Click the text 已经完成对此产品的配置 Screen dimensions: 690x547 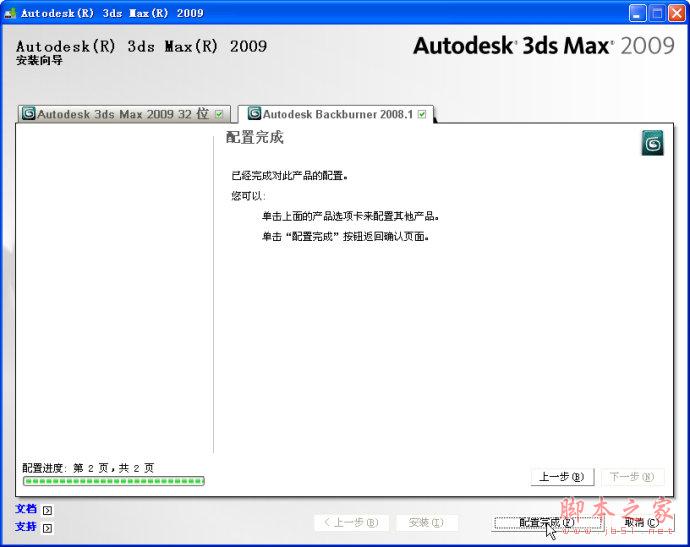pos(290,176)
